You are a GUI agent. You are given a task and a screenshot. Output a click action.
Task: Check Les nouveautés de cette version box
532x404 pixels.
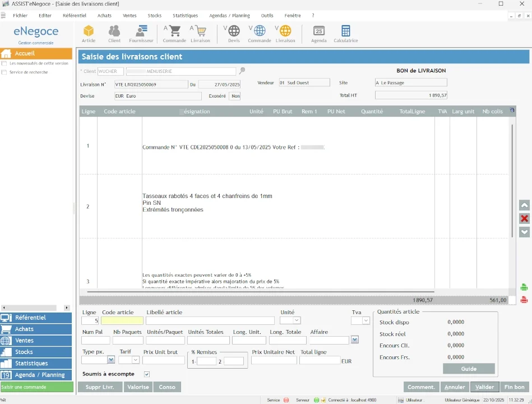(x=4, y=63)
